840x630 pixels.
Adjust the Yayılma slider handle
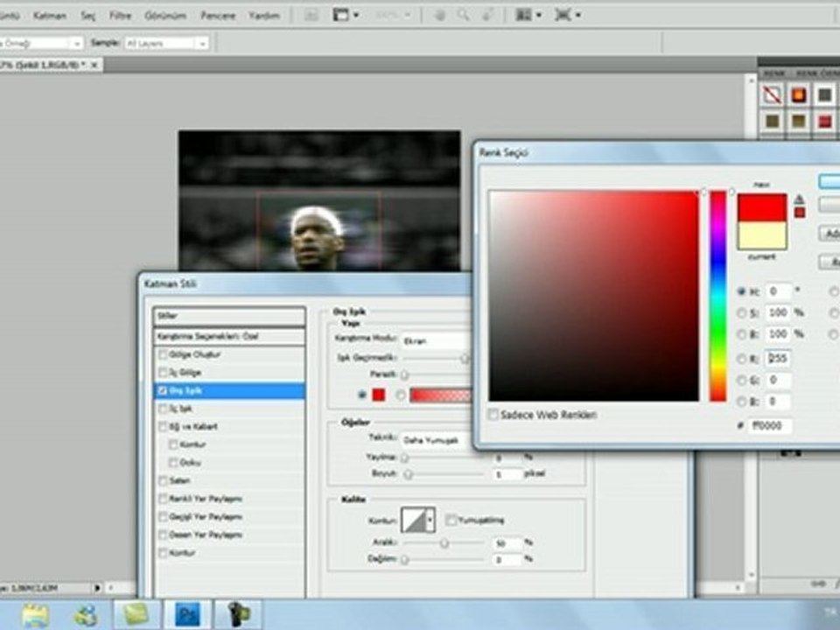405,458
